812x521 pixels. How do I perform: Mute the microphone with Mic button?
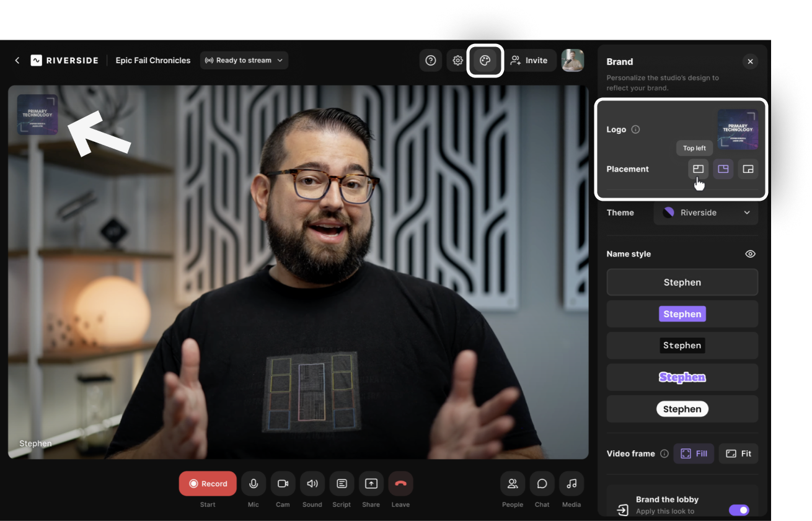(254, 484)
